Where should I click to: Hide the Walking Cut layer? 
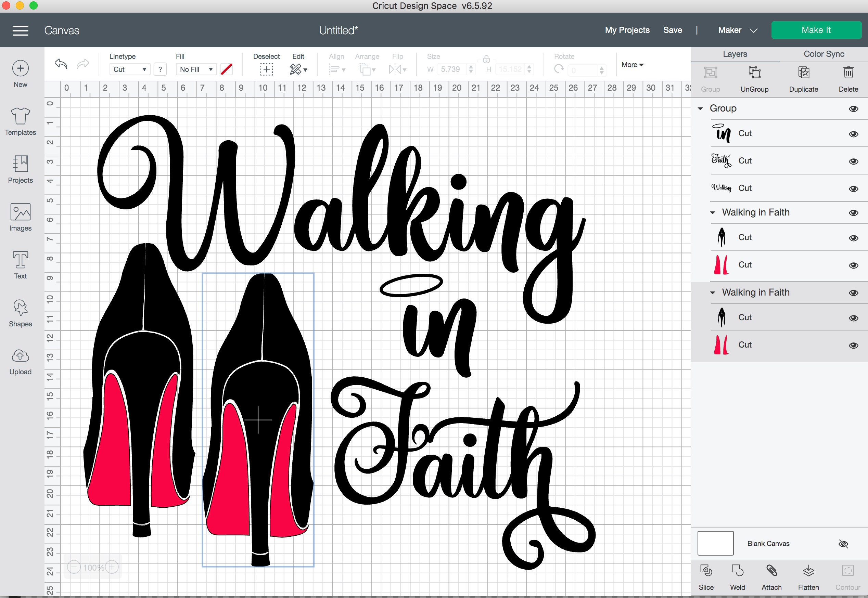pos(853,188)
